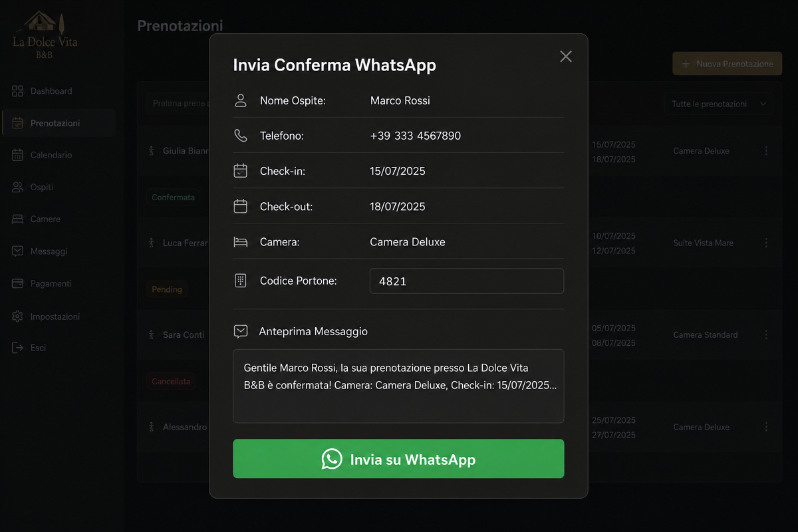
Task: Click the Esci logout arrow icon
Action: point(18,348)
